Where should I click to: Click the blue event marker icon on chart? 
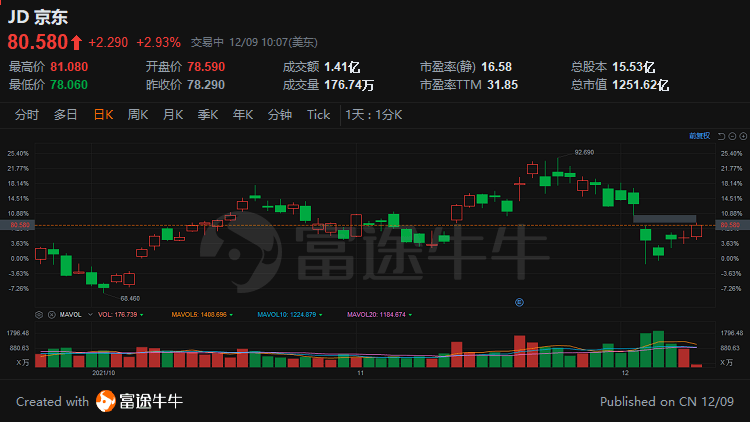518,301
